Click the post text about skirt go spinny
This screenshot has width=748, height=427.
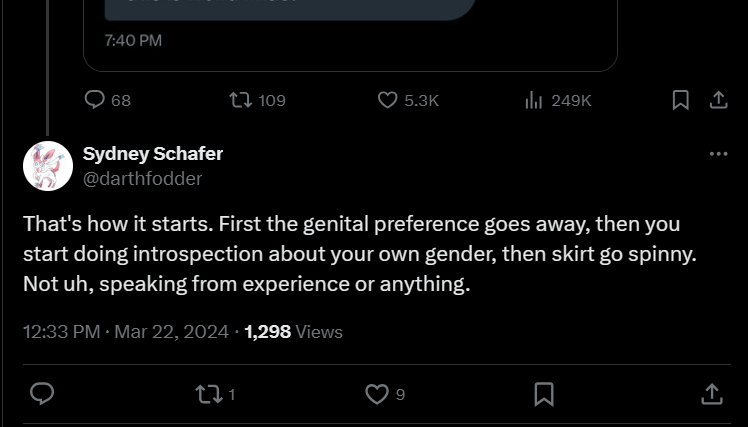point(360,254)
